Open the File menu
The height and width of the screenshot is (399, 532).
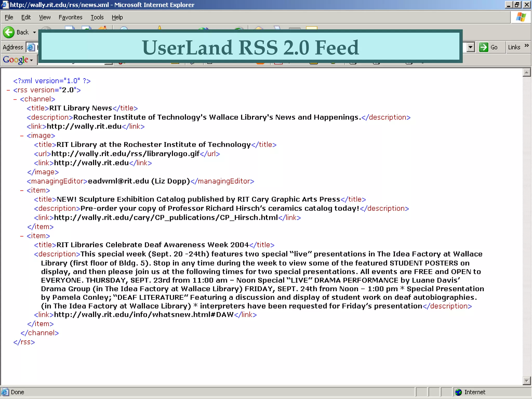[x=9, y=17]
